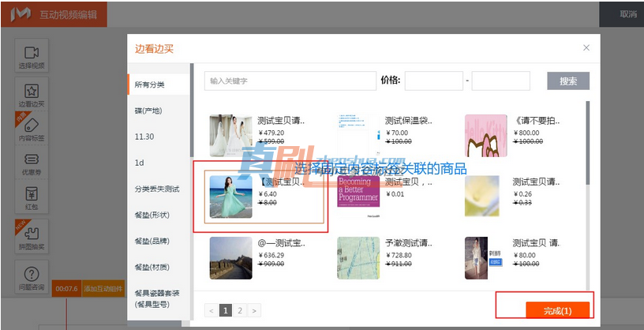Click the product list vertical scrollbar
Viewport: 644px width, 330px height.
click(x=588, y=144)
